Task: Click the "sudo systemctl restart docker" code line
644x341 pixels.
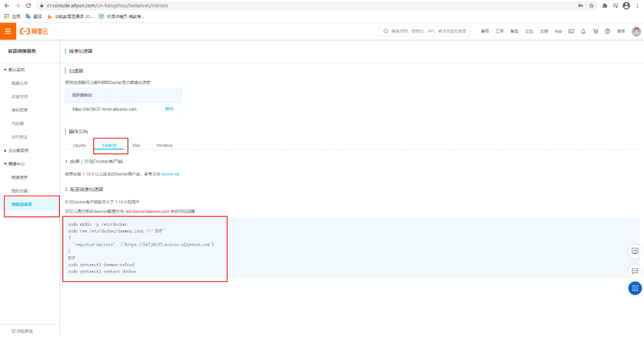Action: pos(102,271)
